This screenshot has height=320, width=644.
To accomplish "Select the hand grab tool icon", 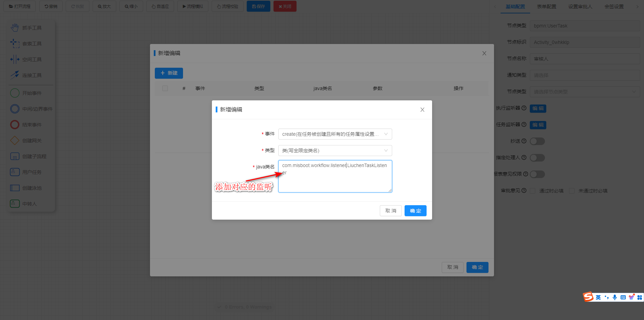I will point(15,27).
